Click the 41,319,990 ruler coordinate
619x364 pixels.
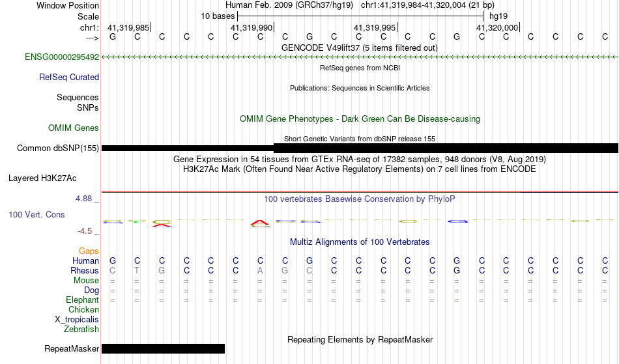point(252,27)
